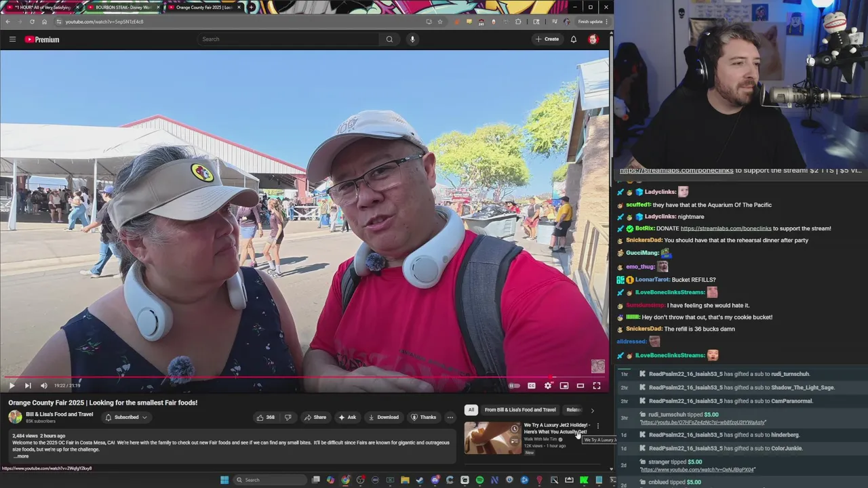The height and width of the screenshot is (488, 868).
Task: Click the Ask button below video
Action: (x=347, y=418)
